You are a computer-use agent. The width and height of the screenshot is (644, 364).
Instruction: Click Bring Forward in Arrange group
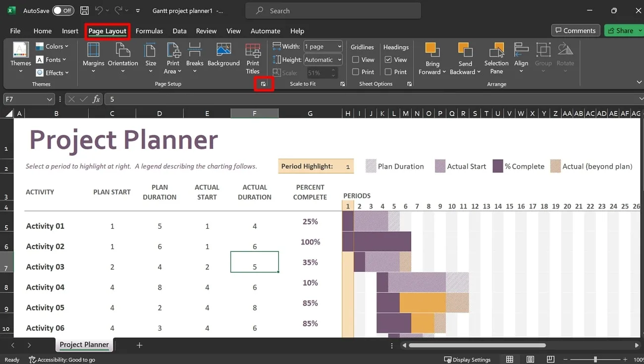pos(431,57)
